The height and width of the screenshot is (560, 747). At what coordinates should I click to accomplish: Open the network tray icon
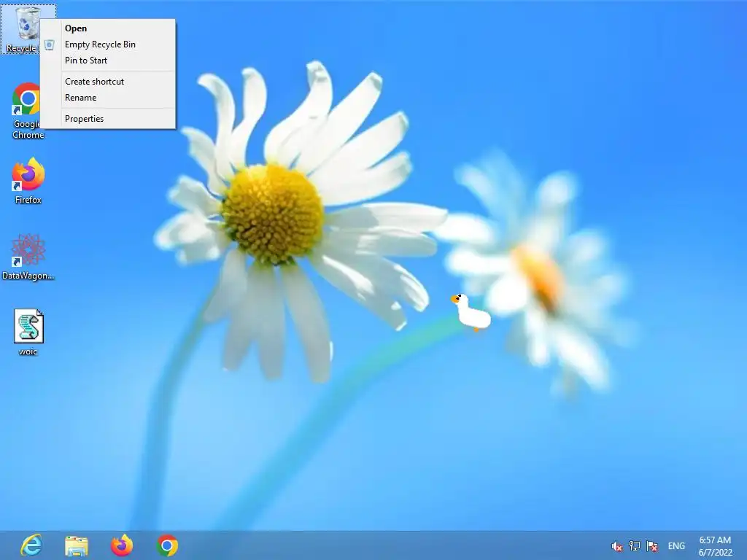(x=635, y=546)
